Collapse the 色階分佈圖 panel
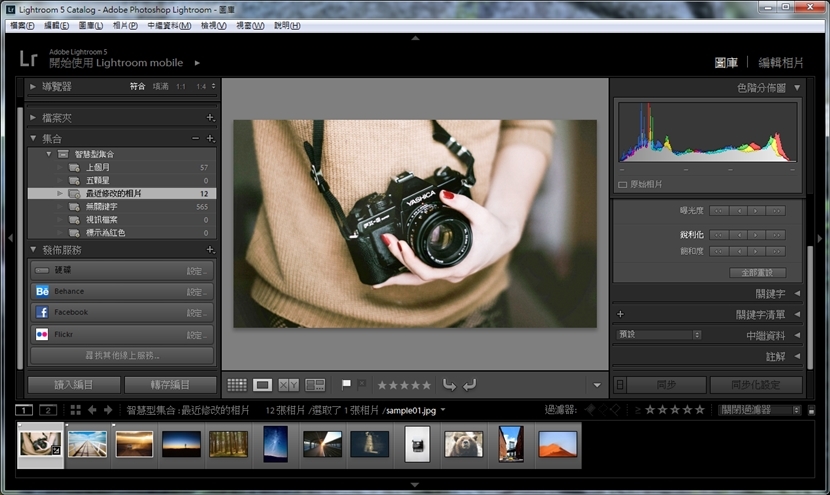 click(x=797, y=88)
